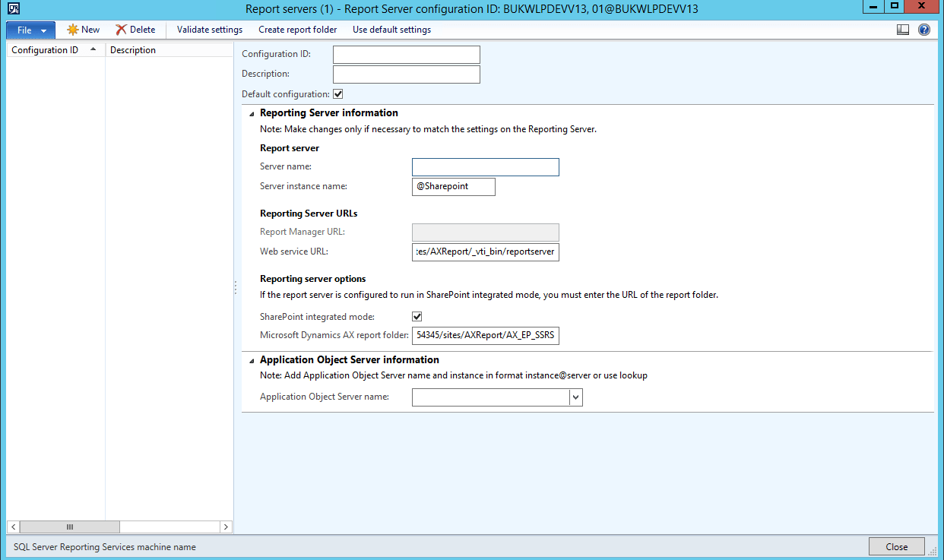Image resolution: width=944 pixels, height=560 pixels.
Task: Click the Delete toolbar button
Action: 135,30
